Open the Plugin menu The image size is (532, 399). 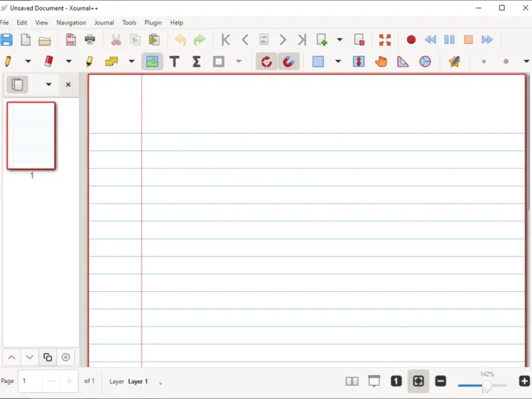click(x=153, y=23)
